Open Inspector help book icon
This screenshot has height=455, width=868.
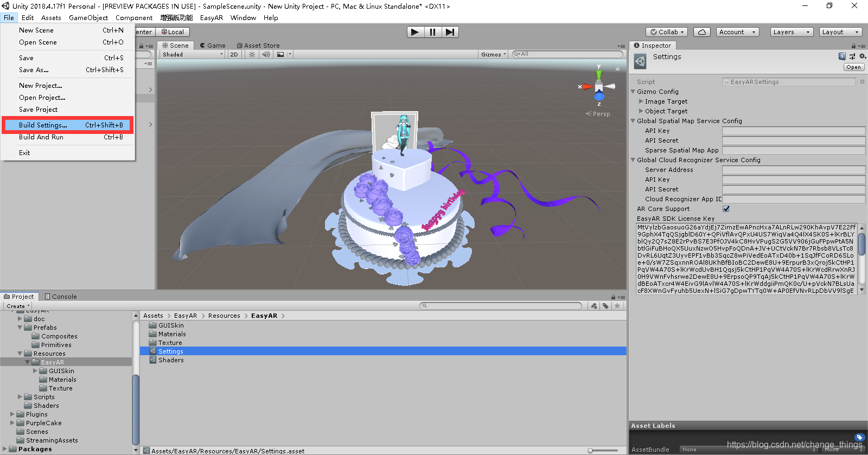pyautogui.click(x=842, y=56)
